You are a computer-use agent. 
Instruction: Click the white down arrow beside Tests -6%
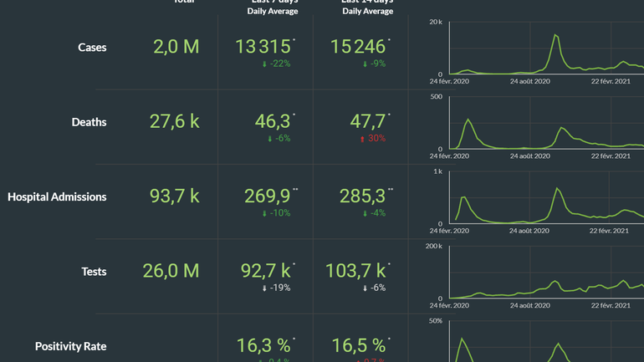(x=365, y=288)
